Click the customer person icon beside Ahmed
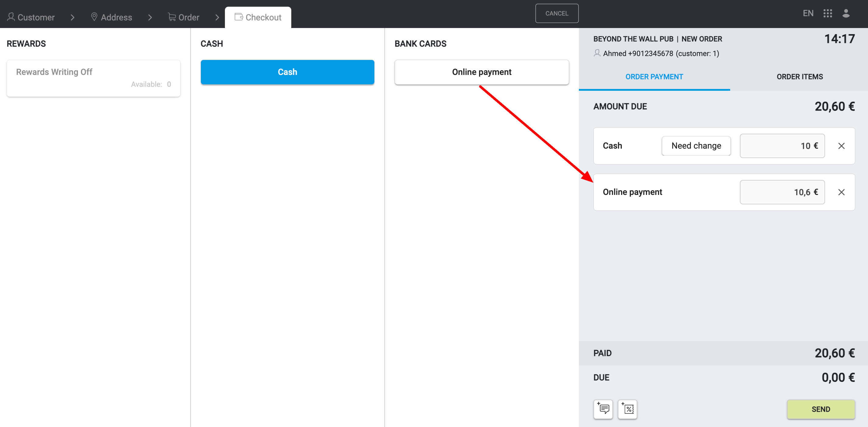868x427 pixels. pyautogui.click(x=597, y=53)
